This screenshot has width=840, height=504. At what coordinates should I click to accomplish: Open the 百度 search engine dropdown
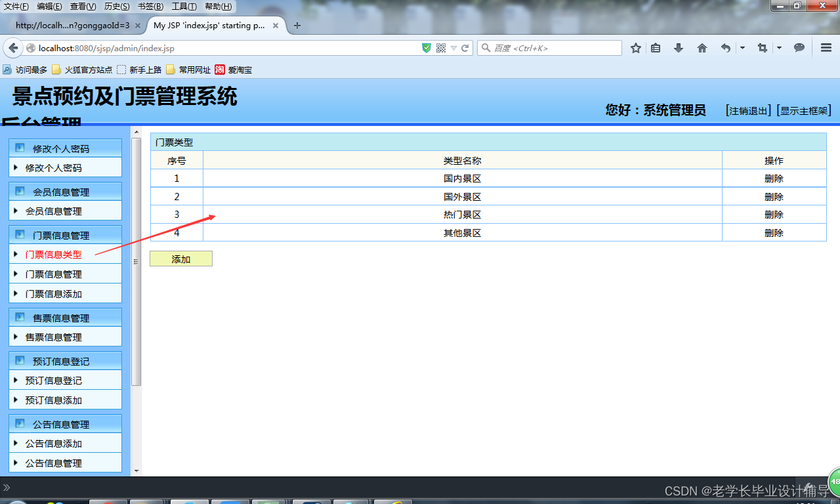coord(486,47)
